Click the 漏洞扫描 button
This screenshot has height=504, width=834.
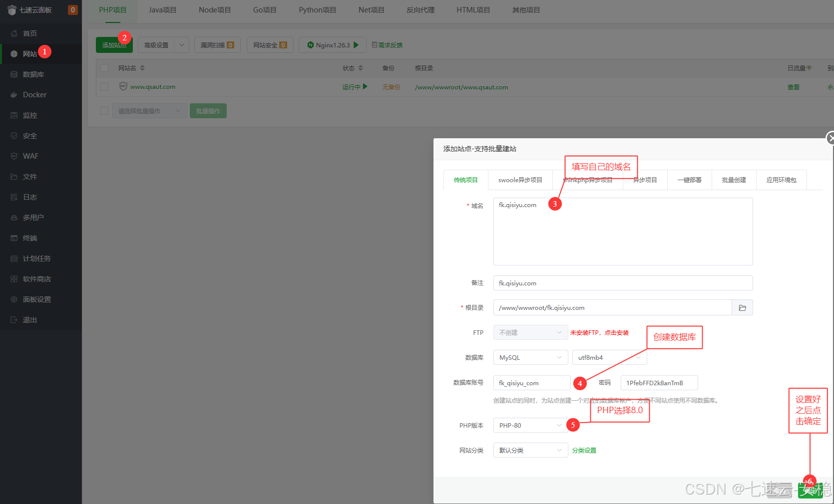[217, 45]
